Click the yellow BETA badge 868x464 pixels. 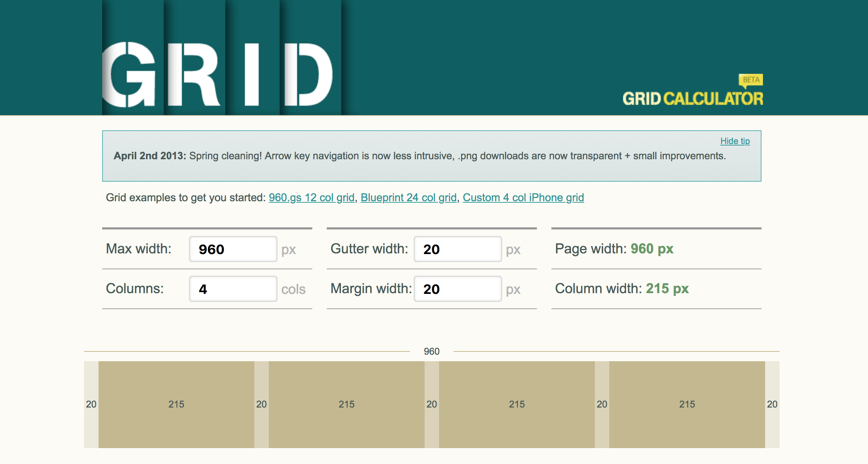[751, 80]
